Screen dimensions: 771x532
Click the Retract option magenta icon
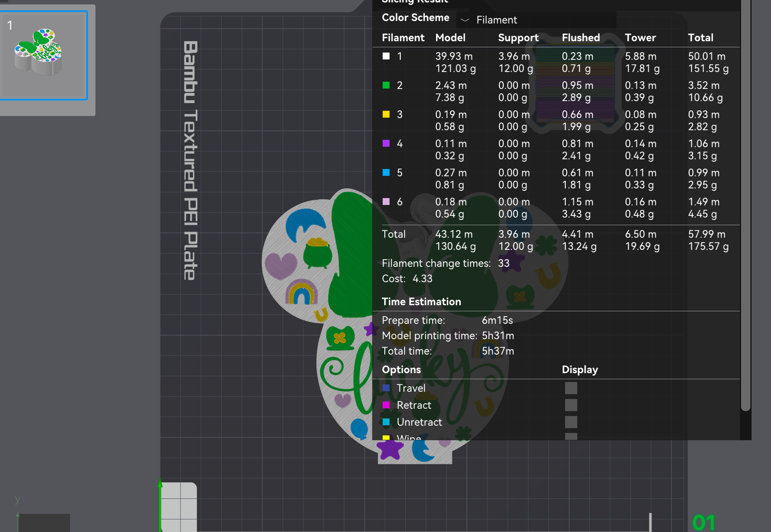click(x=386, y=405)
